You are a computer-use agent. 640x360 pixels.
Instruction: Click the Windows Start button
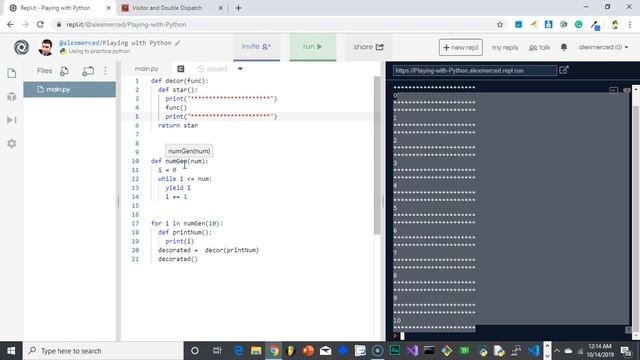(11, 351)
